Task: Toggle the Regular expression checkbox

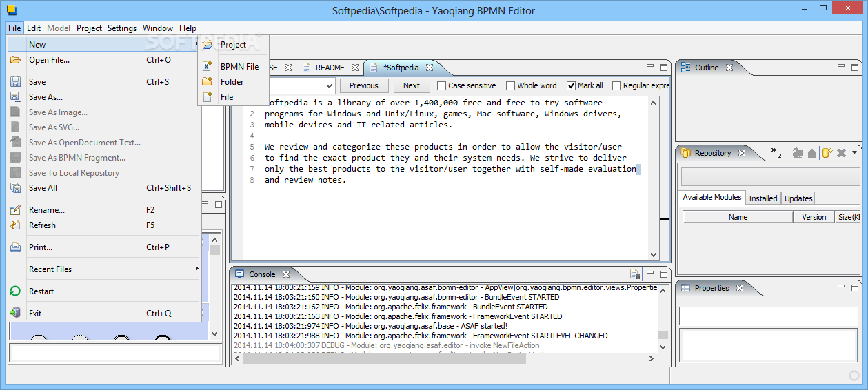Action: [x=617, y=86]
